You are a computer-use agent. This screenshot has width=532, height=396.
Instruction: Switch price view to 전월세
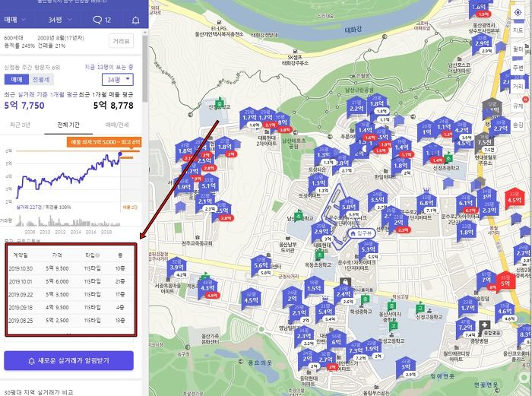[x=41, y=79]
